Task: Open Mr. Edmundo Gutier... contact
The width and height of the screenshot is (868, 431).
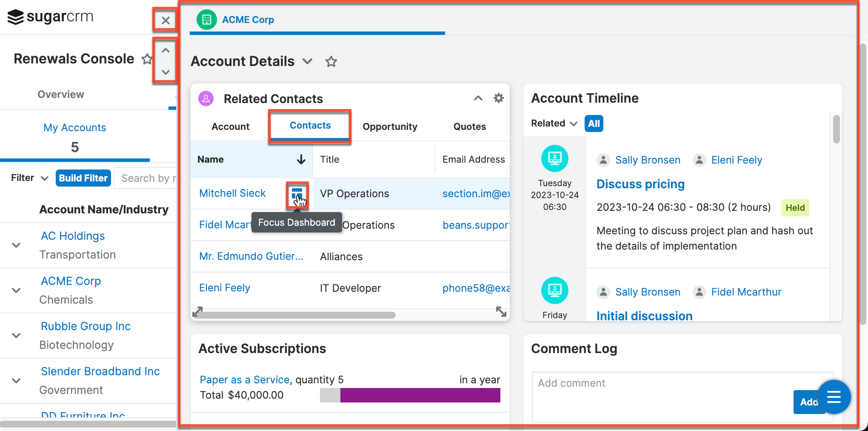Action: pos(251,256)
